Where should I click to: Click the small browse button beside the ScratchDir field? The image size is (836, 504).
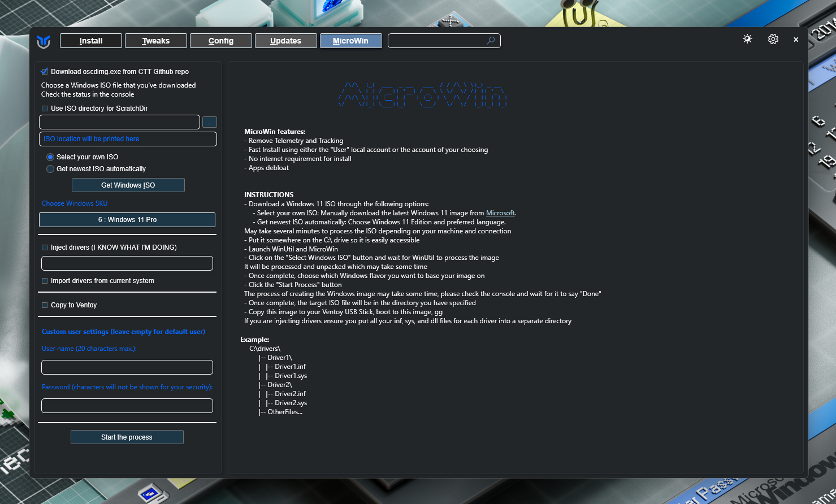click(x=209, y=122)
